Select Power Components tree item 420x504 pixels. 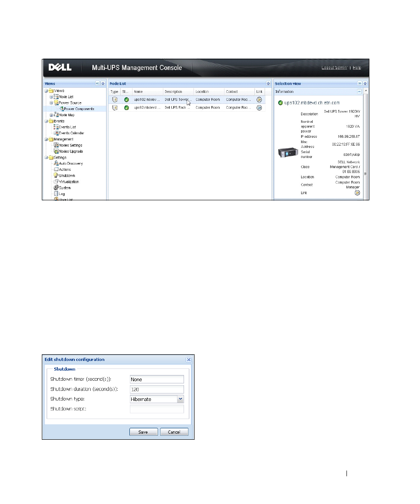point(79,109)
